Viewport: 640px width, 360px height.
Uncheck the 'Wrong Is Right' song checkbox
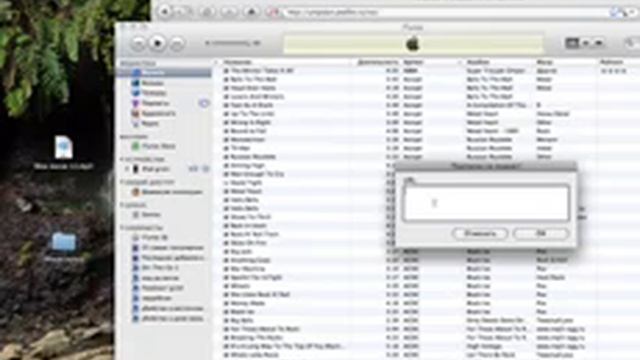coord(226,122)
